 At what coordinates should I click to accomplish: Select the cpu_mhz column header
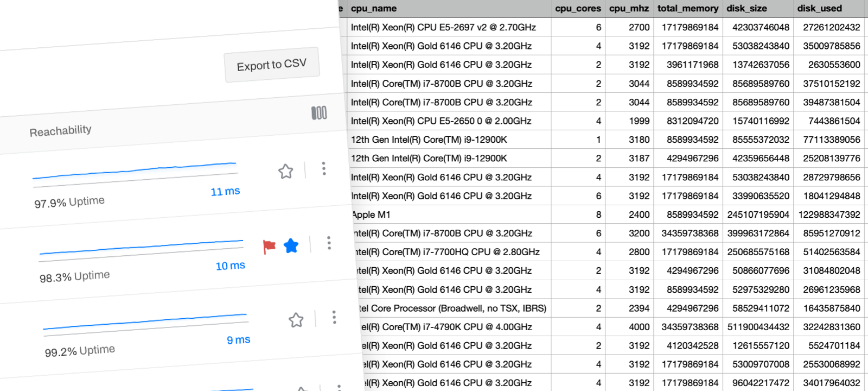point(629,8)
